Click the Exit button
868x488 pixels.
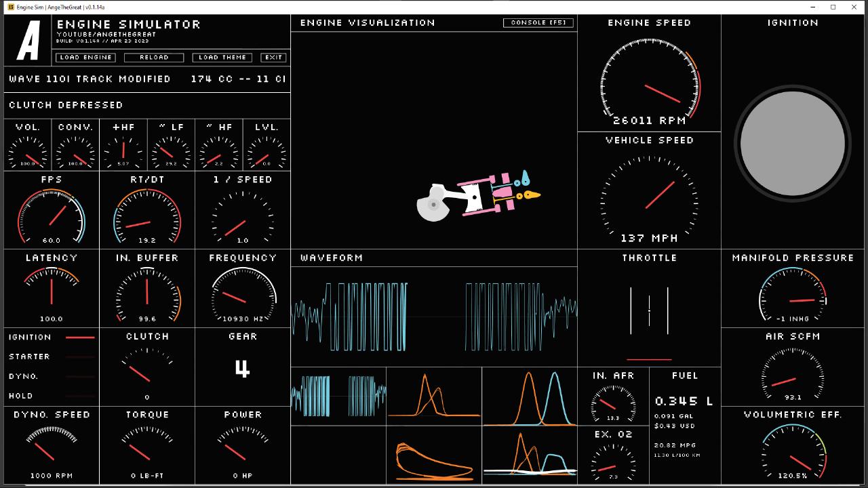pyautogui.click(x=273, y=58)
